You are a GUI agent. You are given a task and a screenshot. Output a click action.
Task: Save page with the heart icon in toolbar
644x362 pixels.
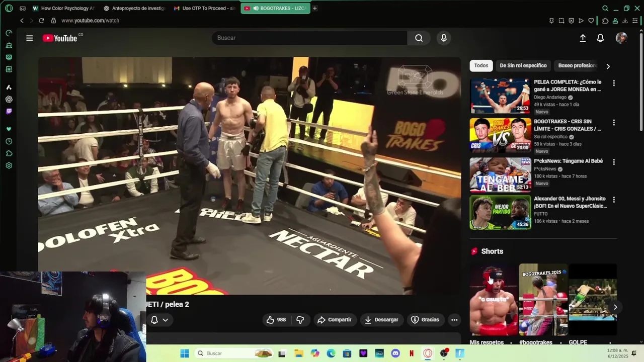pos(591,21)
